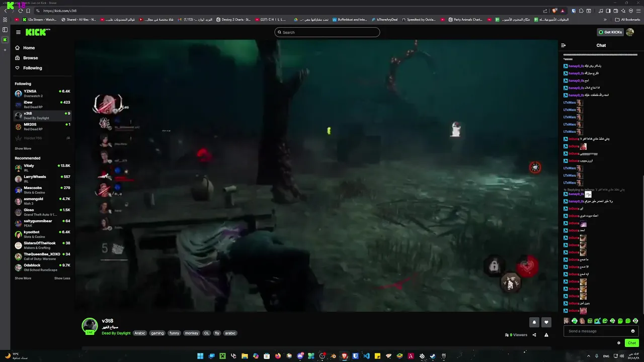Open MR20S channel in Following list
Viewport: 644px width, 362px height.
tap(42, 127)
